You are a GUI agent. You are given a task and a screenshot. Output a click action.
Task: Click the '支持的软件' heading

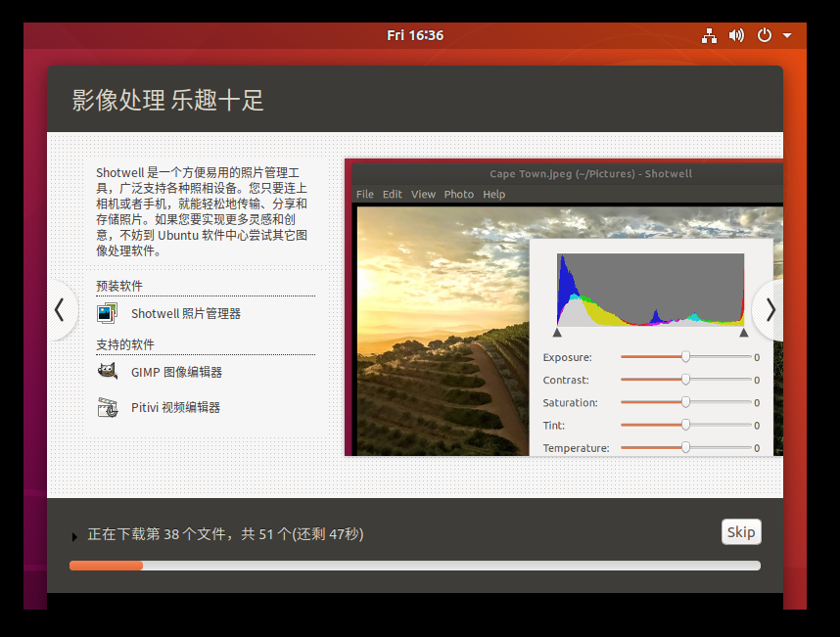tap(125, 344)
